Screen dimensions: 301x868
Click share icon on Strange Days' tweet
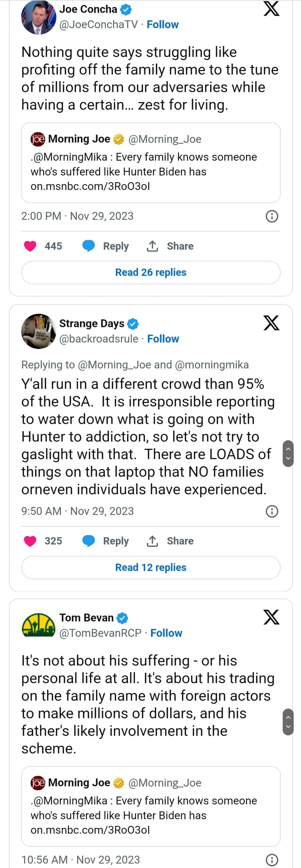click(152, 541)
